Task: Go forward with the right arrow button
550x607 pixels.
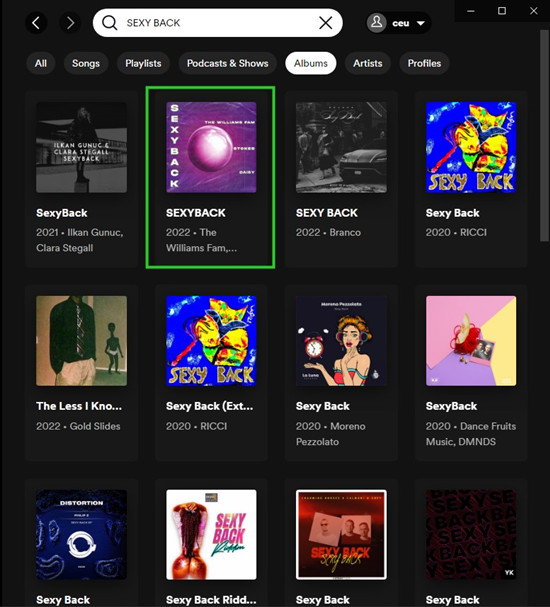Action: tap(70, 23)
